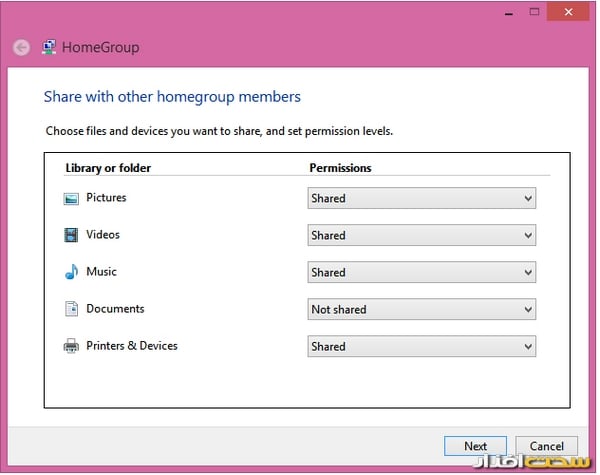Click the Permissions column header
Image resolution: width=600 pixels, height=475 pixels.
point(340,168)
